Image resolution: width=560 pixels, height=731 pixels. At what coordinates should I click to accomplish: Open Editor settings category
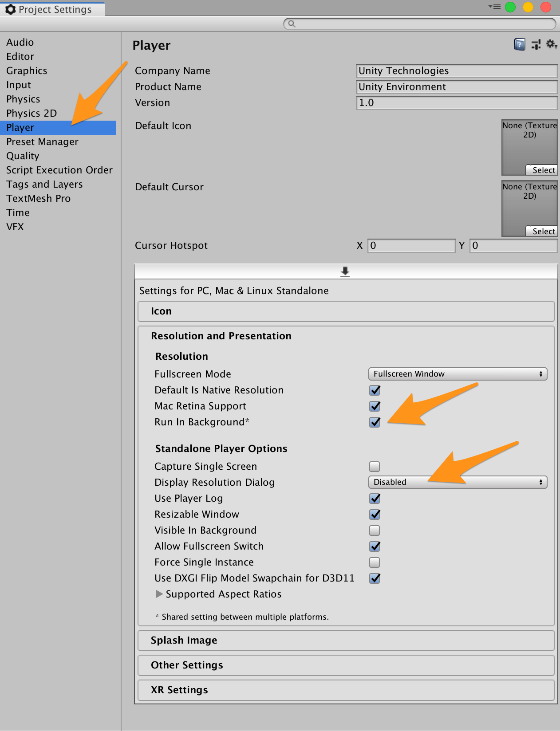tap(58, 57)
